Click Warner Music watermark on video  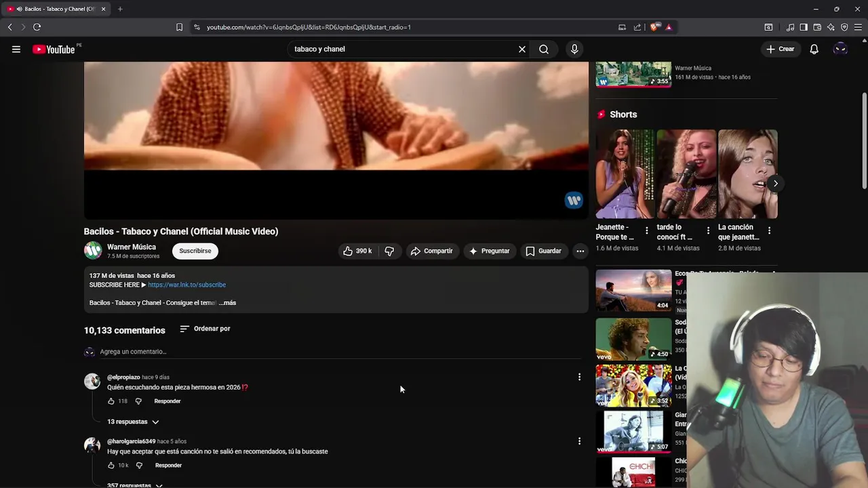click(x=574, y=200)
